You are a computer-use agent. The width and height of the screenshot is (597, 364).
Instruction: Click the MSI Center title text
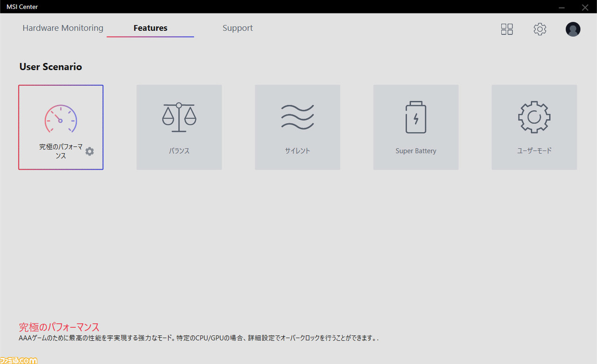tap(22, 7)
